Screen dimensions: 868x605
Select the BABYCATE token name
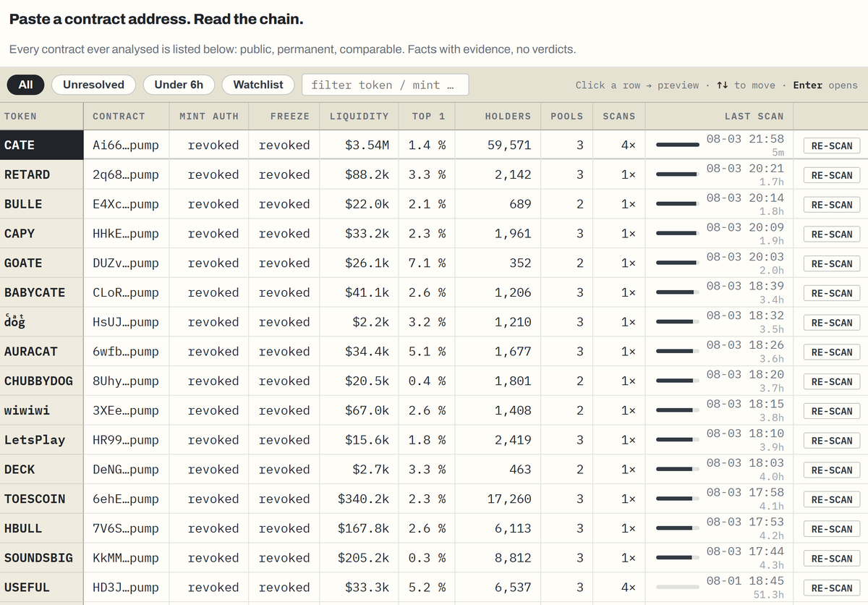tap(35, 292)
